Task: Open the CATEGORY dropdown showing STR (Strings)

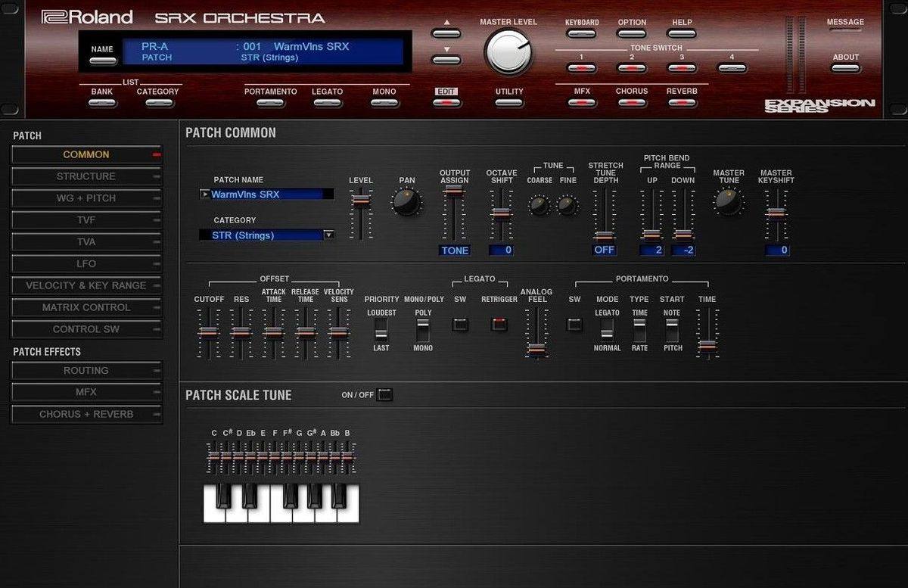Action: pos(328,235)
